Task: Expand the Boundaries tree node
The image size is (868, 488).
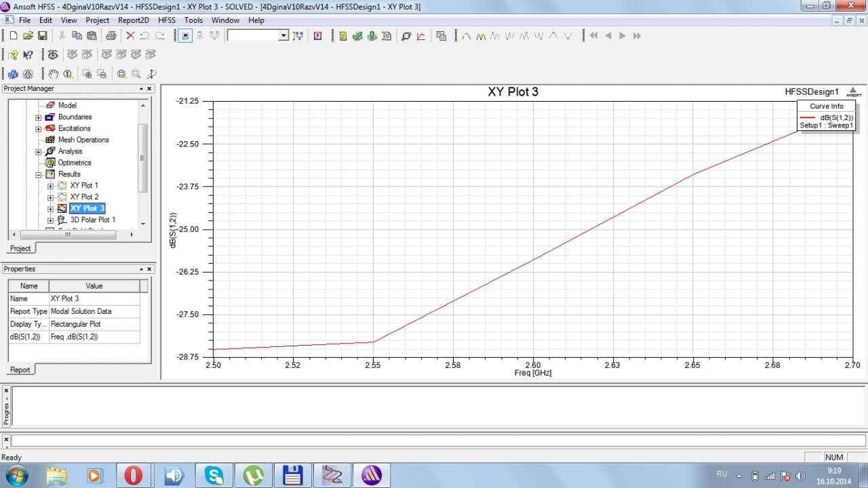Action: click(39, 117)
